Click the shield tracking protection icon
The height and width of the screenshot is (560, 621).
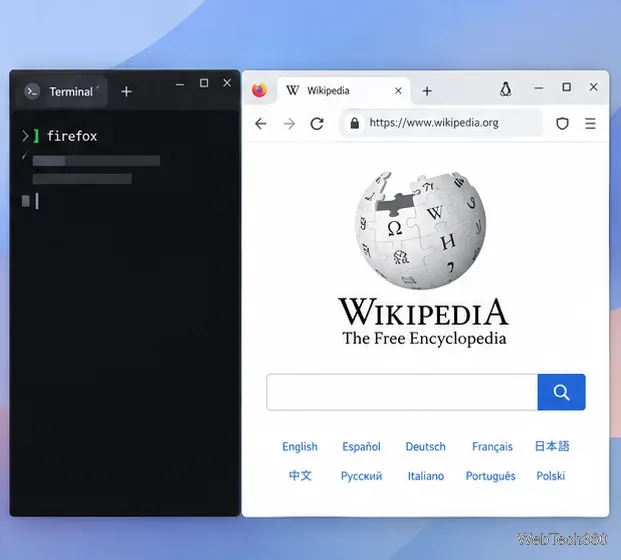562,124
